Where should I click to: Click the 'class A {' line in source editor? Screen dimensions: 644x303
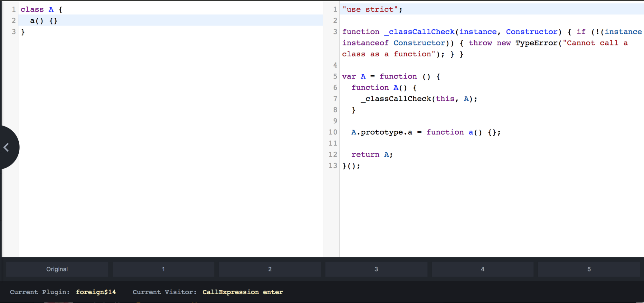(x=41, y=10)
